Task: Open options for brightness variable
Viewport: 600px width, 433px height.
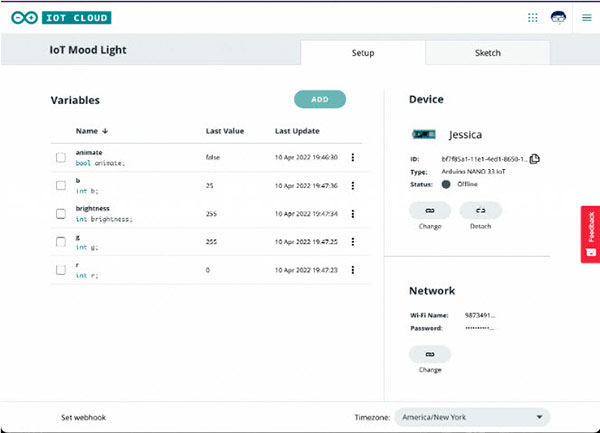Action: click(x=352, y=213)
